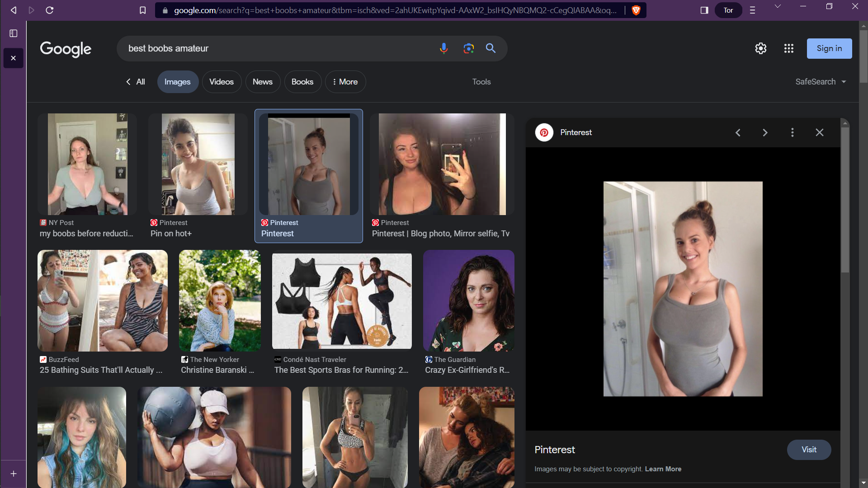Viewport: 868px width, 488px height.
Task: Open Google Lens image search
Action: [x=468, y=48]
